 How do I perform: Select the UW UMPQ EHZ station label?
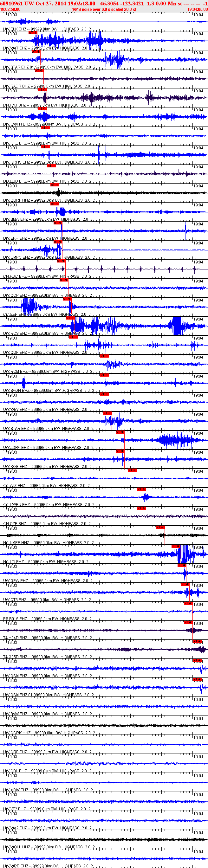pyautogui.click(x=49, y=257)
